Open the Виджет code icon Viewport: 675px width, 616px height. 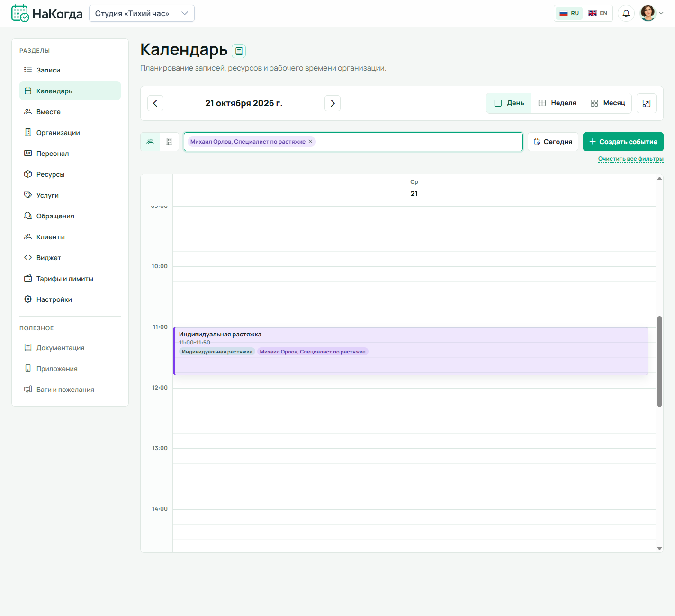pyautogui.click(x=28, y=257)
